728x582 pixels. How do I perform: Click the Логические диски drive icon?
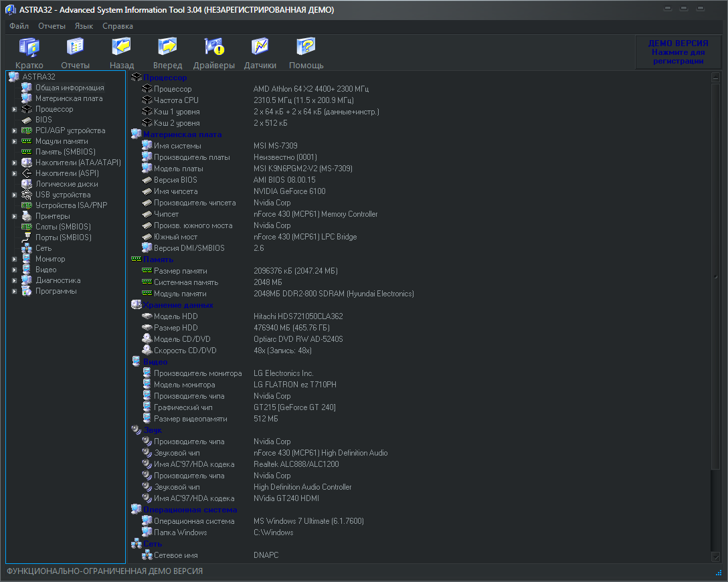27,184
